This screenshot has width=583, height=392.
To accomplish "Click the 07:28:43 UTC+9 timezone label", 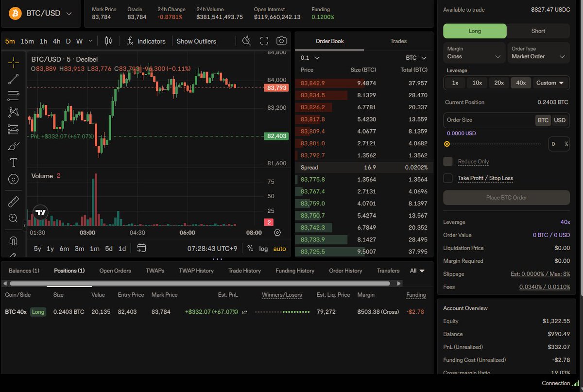I will pos(212,248).
